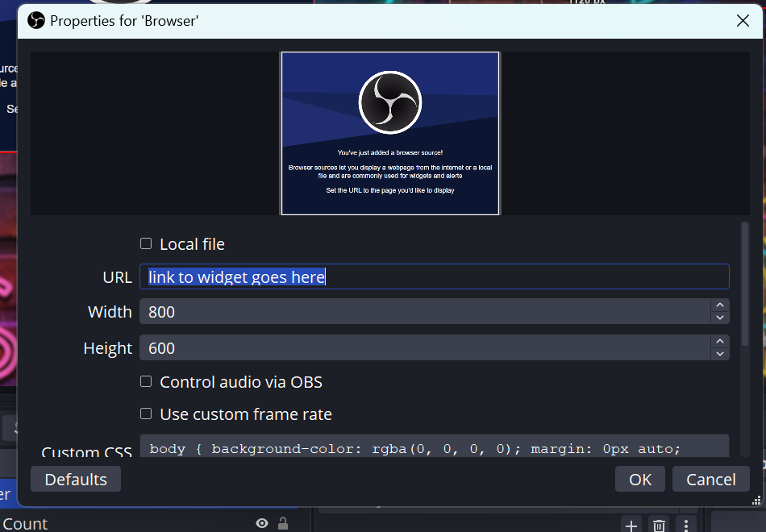Enable Use custom frame rate
This screenshot has height=532, width=766.
(x=146, y=414)
